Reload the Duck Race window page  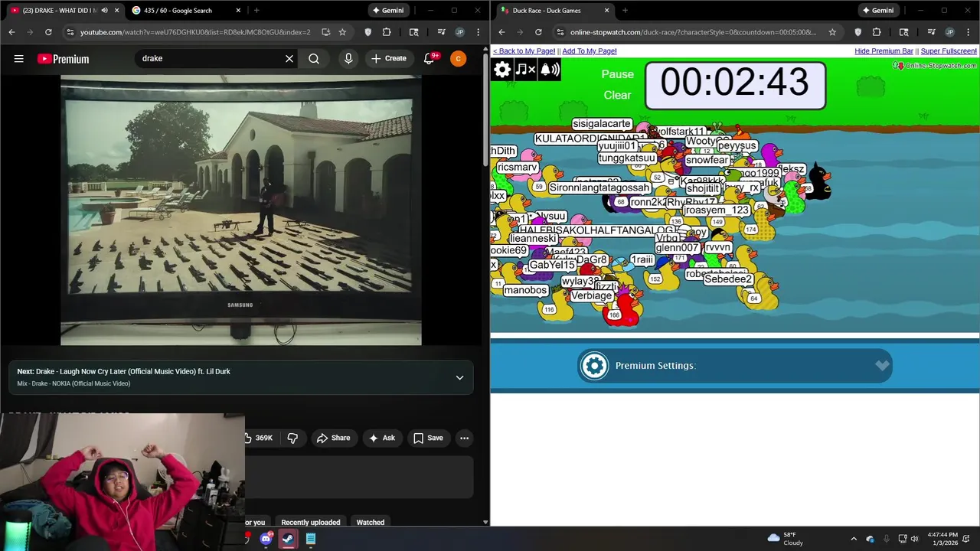(x=538, y=32)
